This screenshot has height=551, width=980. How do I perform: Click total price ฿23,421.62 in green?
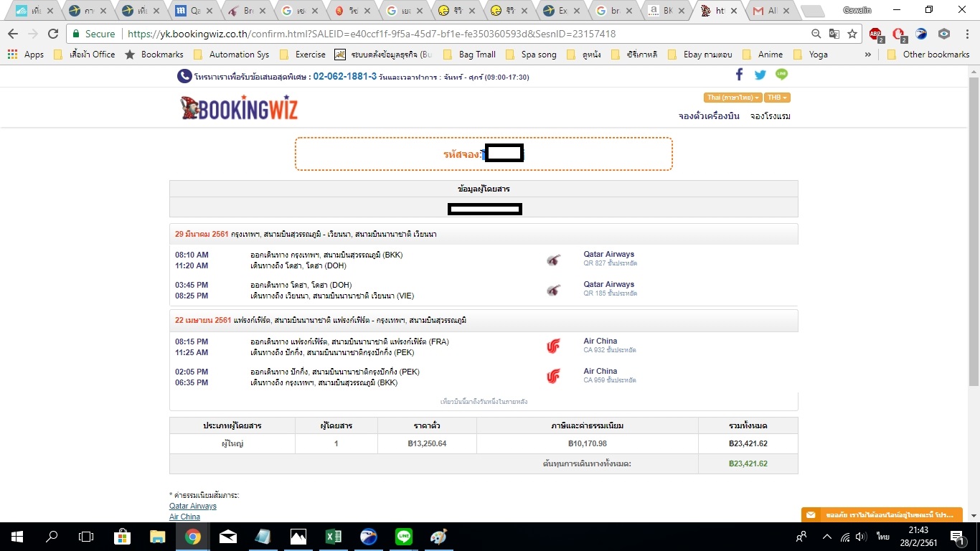[748, 463]
